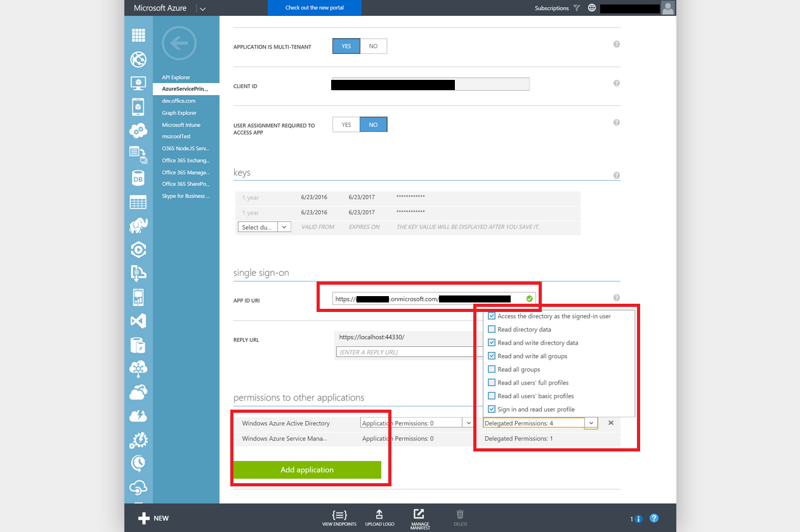This screenshot has height=532, width=800.
Task: Open Virtual Machines monitor icon
Action: [138, 83]
